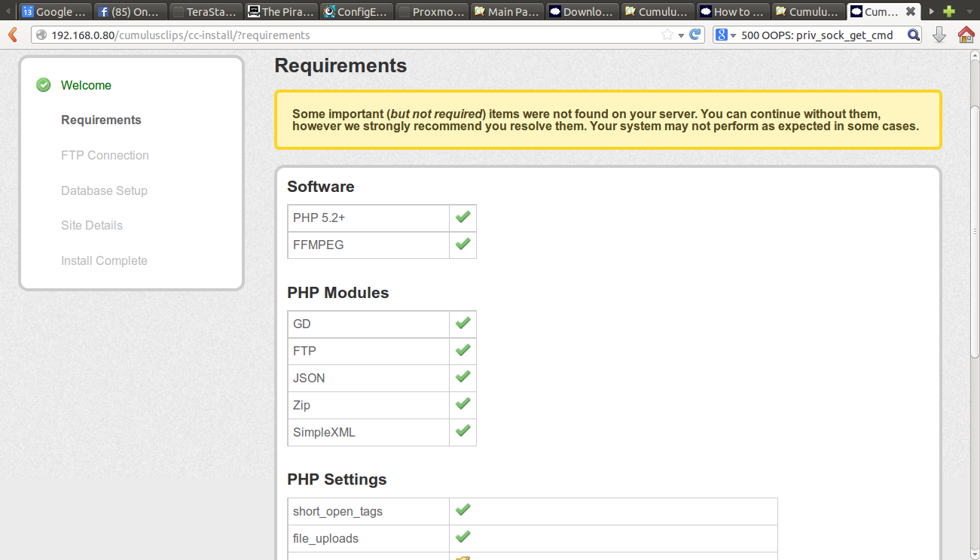Switch to the How to ... tab
The height and width of the screenshot is (560, 980).
click(733, 11)
